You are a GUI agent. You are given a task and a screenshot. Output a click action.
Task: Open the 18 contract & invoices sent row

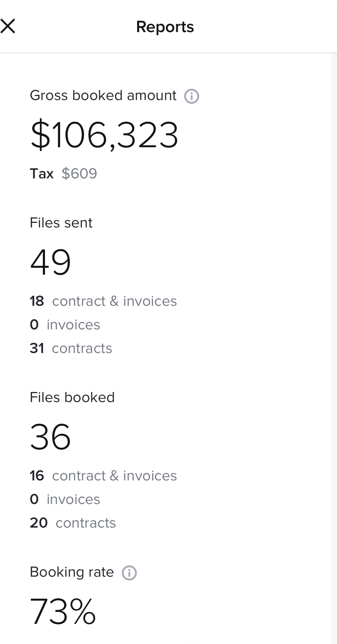pyautogui.click(x=103, y=301)
